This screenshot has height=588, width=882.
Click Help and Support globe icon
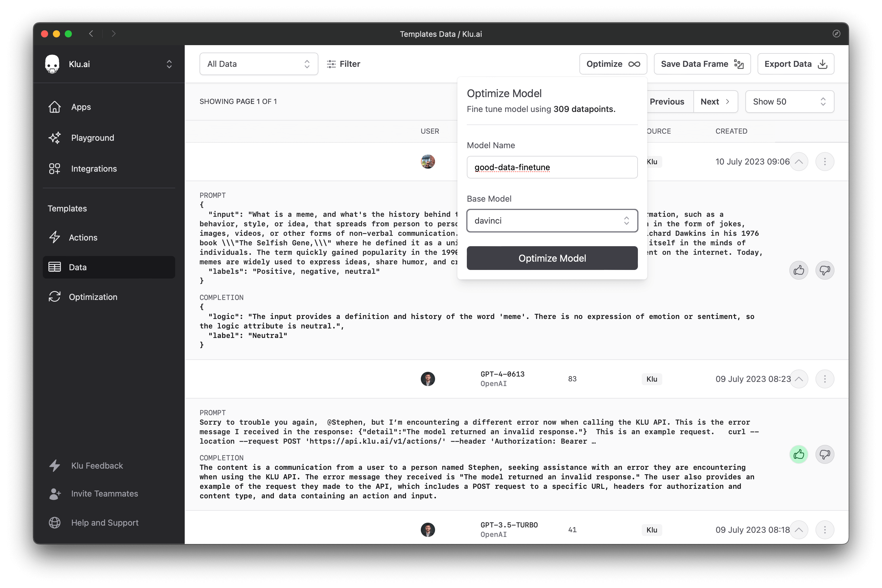(x=54, y=522)
